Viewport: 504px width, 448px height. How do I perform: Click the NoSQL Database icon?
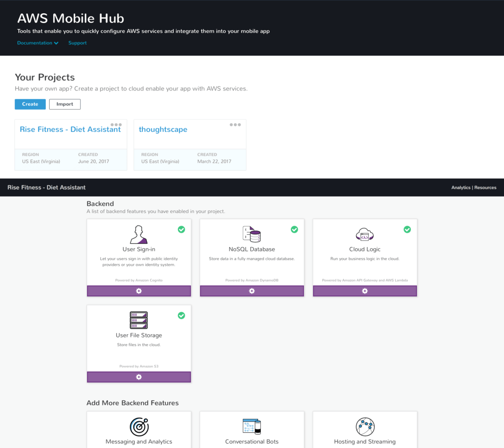(x=252, y=234)
